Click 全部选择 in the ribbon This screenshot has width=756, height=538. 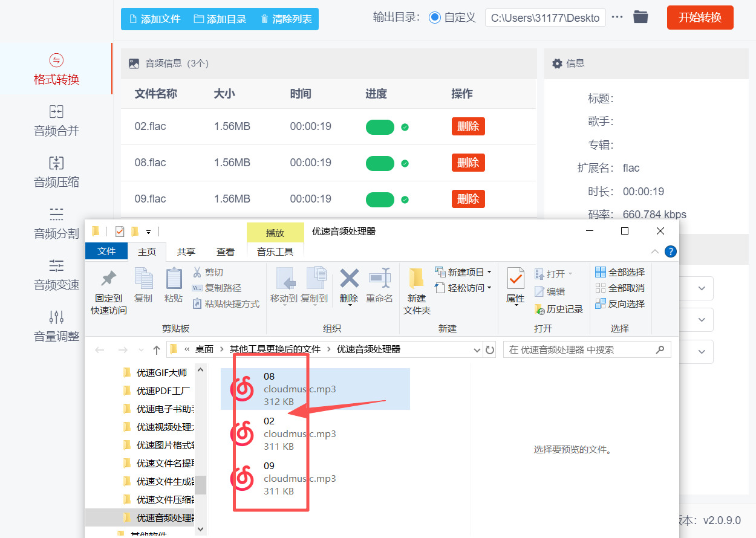tap(620, 273)
